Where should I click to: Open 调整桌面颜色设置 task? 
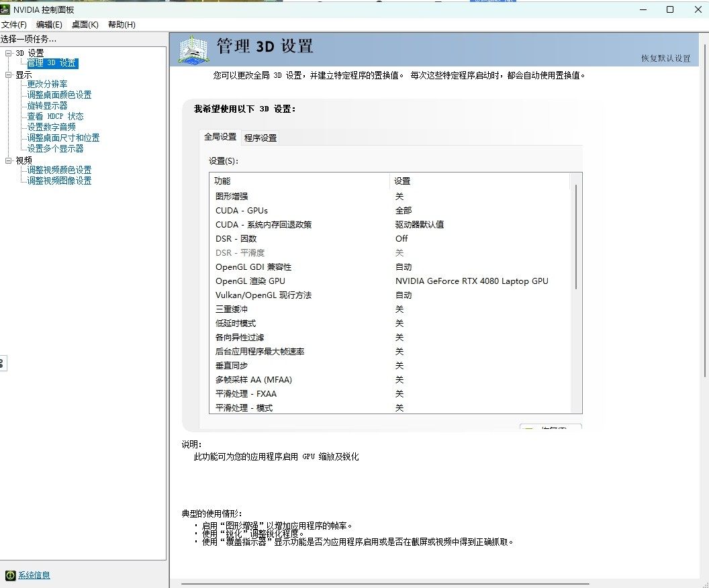pyautogui.click(x=59, y=95)
